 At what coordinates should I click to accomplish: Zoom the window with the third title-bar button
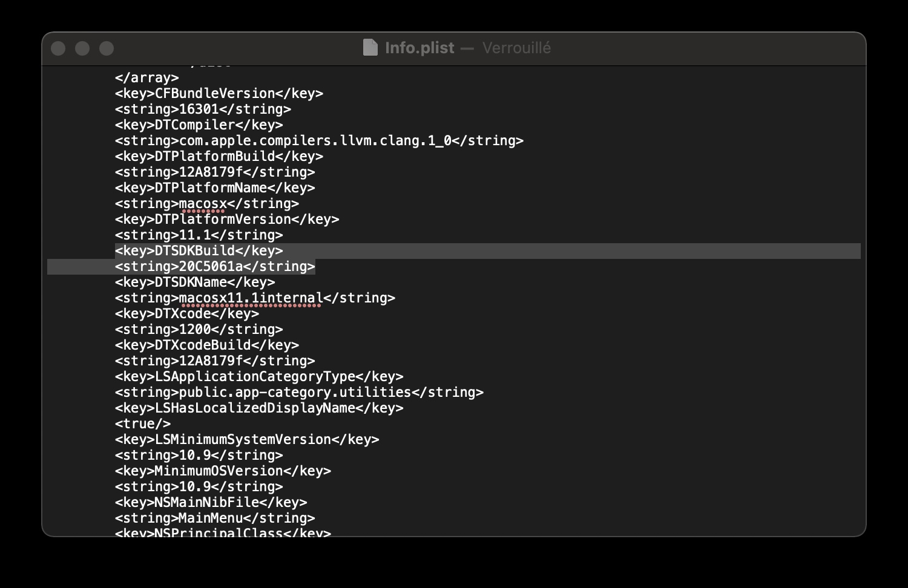pyautogui.click(x=107, y=48)
